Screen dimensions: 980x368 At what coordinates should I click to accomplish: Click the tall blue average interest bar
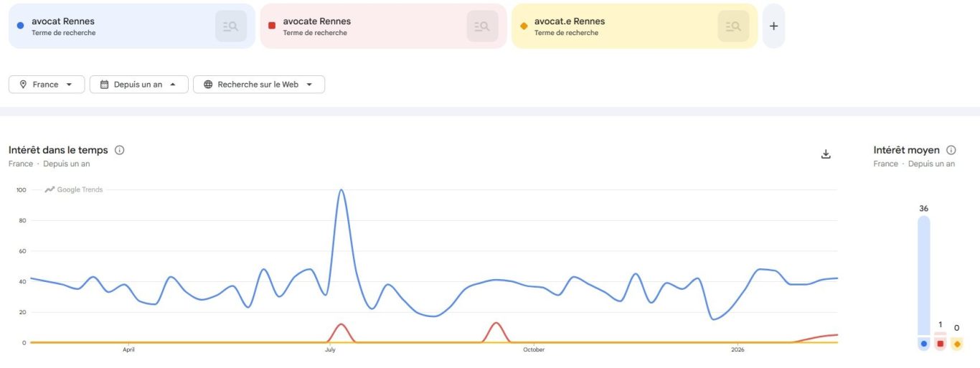pyautogui.click(x=923, y=275)
